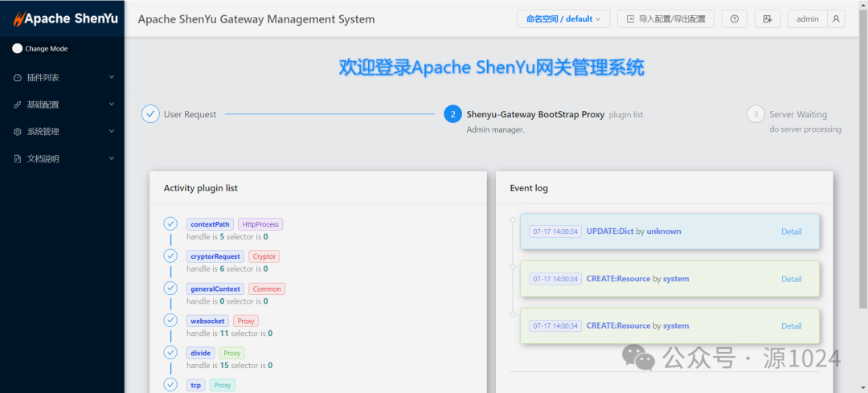Open Detail for the first CREATE:Resource event
Image resolution: width=868 pixels, height=393 pixels.
point(791,279)
